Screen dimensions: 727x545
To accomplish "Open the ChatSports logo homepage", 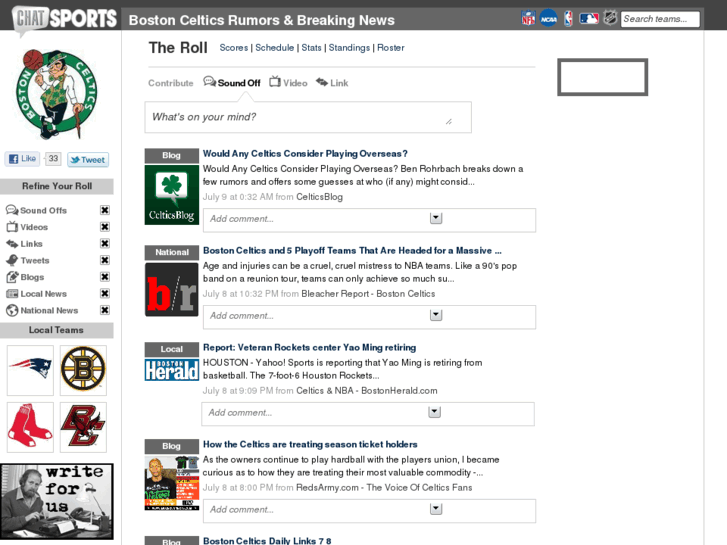I will coord(64,19).
